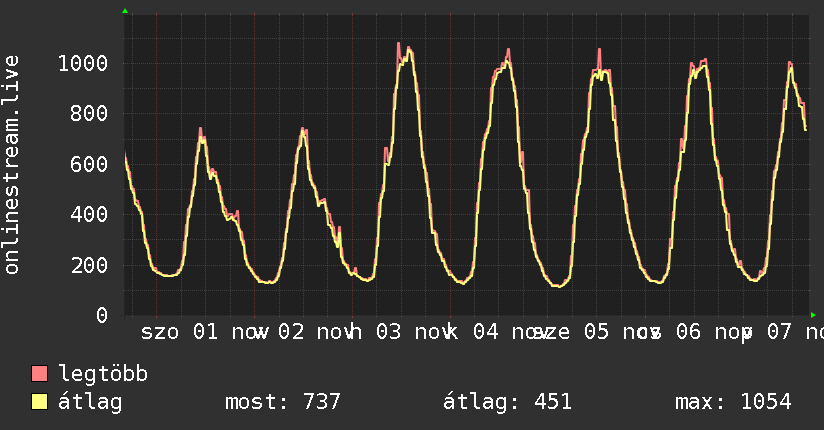Click the 200 y-axis label
The image size is (824, 430).
[89, 265]
